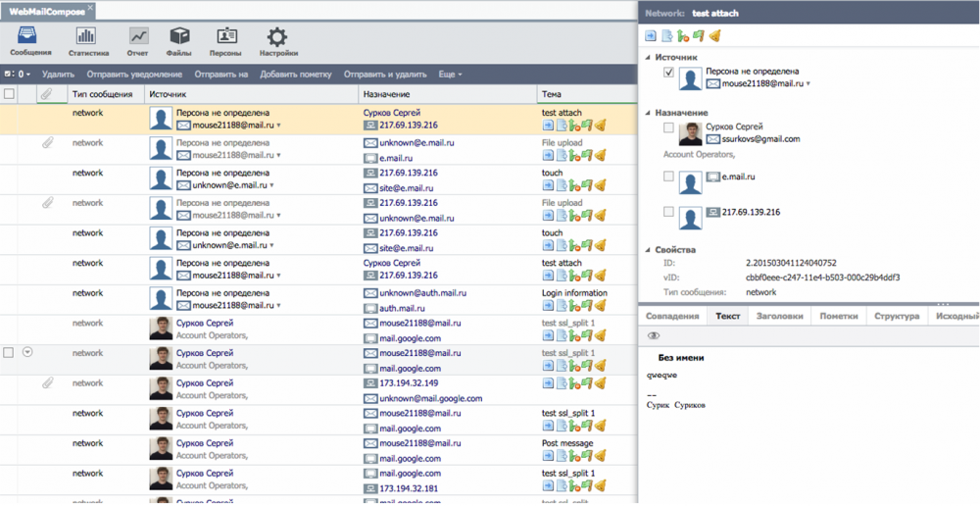The image size is (980, 506).
Task: Click ID value 2.201503041124040752
Action: click(791, 263)
